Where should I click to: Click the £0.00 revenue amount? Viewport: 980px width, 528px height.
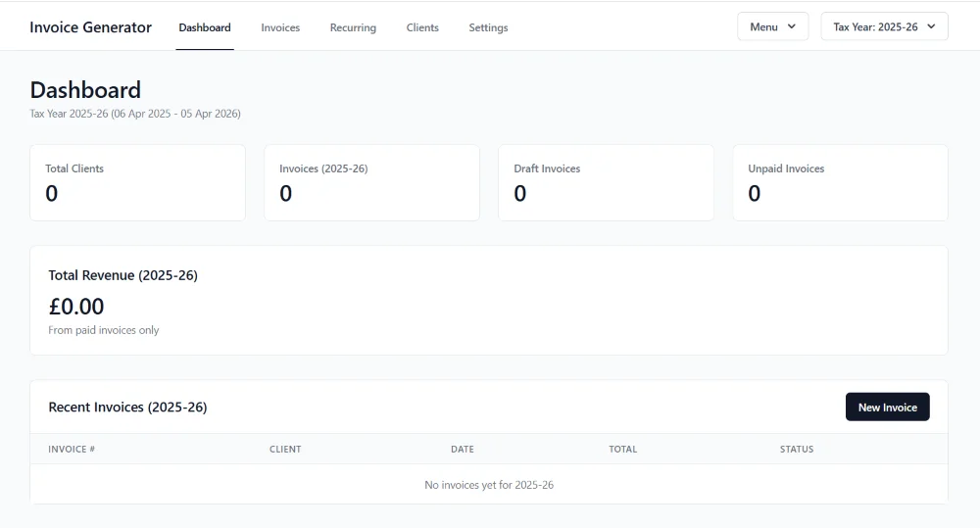point(76,307)
